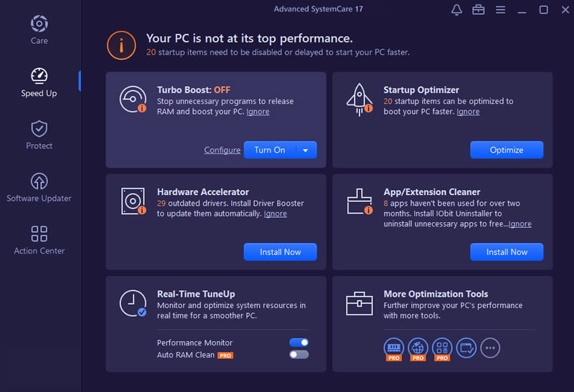Viewport: 574px width, 392px height.
Task: Click the App/Extension Cleaner title
Action: (x=432, y=192)
